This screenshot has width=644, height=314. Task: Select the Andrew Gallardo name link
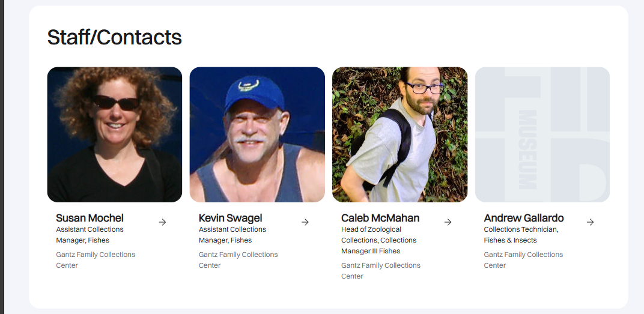click(524, 218)
